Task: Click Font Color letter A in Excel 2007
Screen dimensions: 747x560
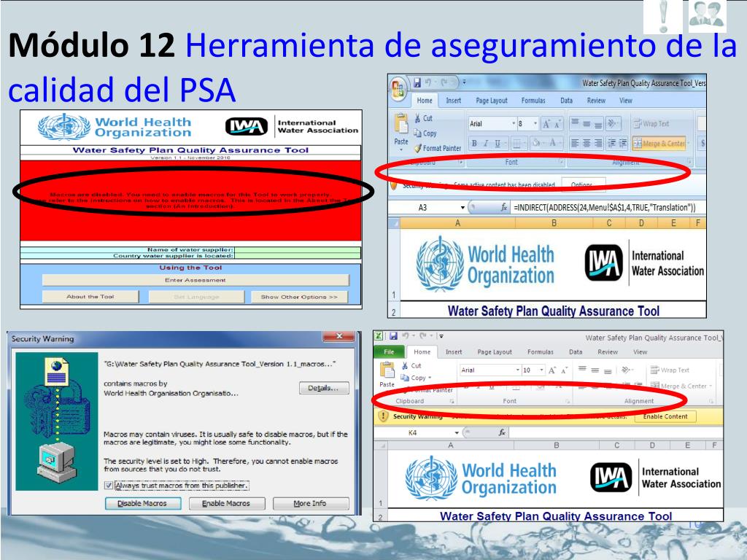Action: [x=554, y=143]
